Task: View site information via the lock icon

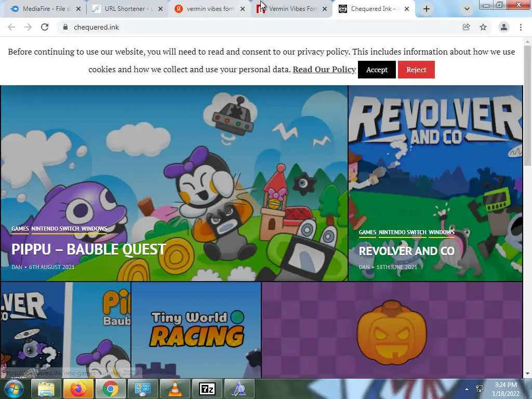Action: [x=65, y=27]
